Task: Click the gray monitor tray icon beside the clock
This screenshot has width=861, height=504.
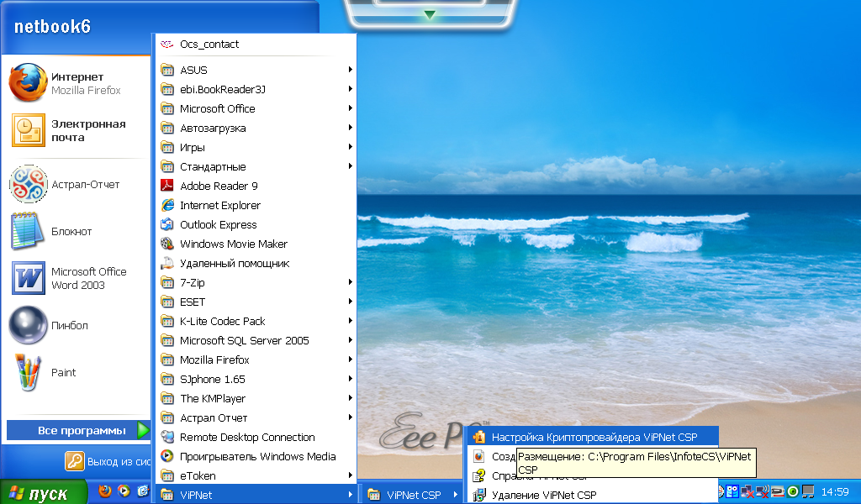Action: (x=808, y=491)
